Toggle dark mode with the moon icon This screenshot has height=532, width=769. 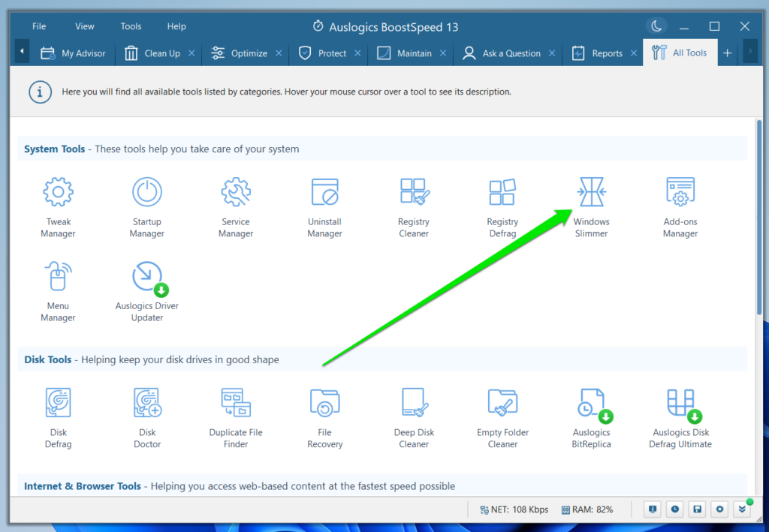656,26
